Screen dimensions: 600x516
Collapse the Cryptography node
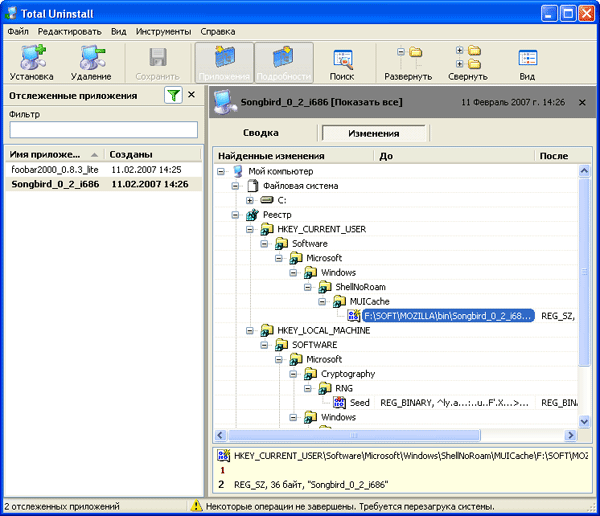tap(293, 374)
